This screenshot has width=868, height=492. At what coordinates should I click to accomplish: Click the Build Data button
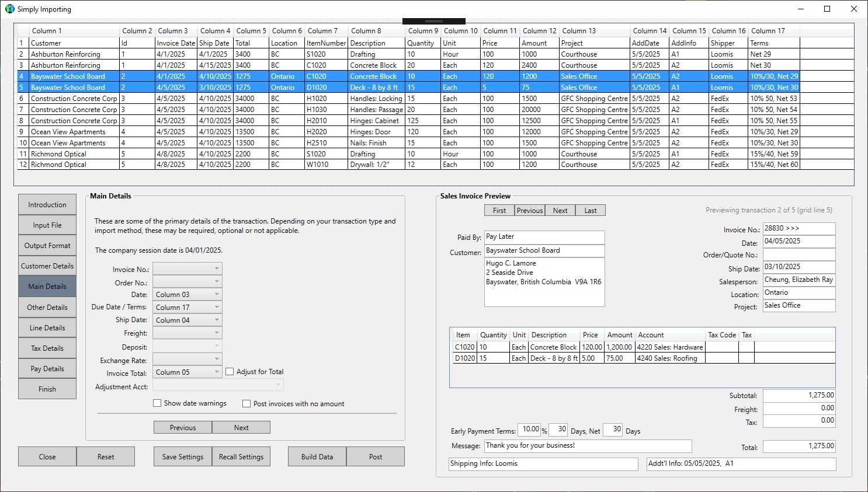[317, 457]
